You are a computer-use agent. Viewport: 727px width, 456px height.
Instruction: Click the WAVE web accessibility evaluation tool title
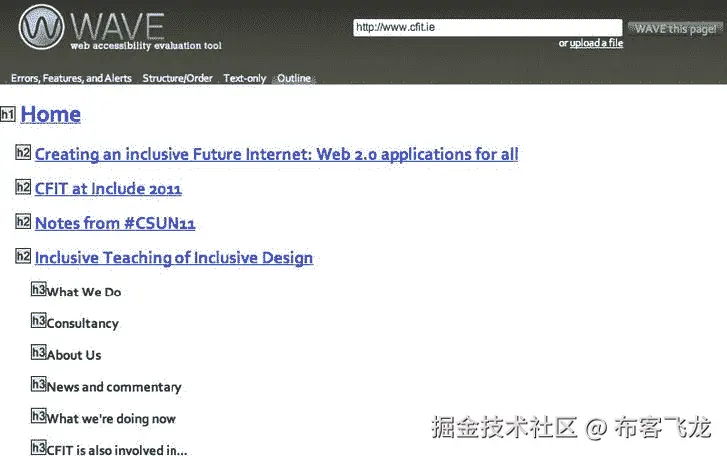[146, 31]
